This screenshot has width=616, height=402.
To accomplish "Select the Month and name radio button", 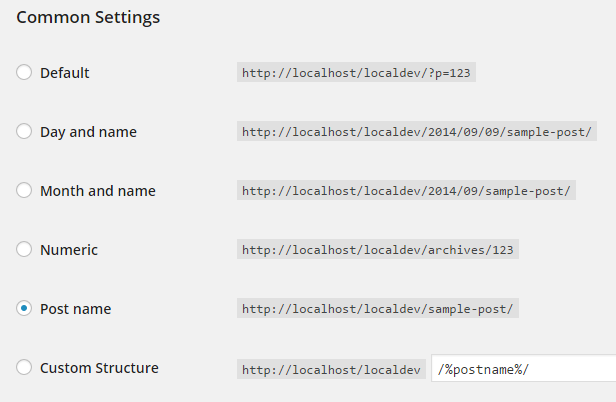I will pos(24,191).
